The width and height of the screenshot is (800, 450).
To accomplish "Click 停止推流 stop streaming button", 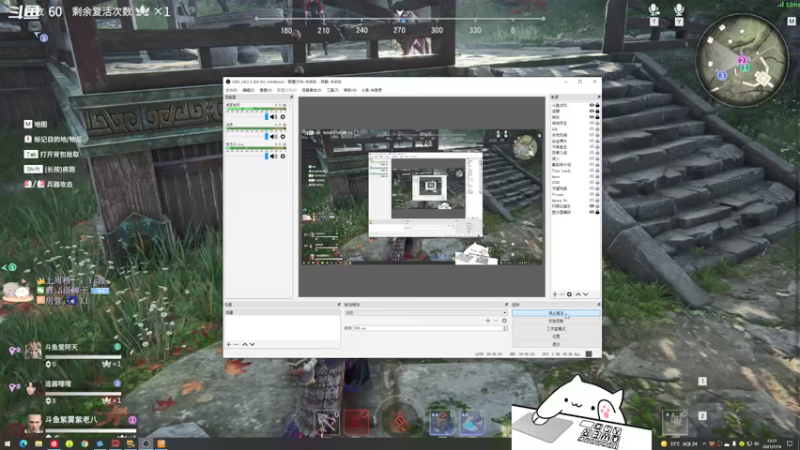I will [x=556, y=313].
